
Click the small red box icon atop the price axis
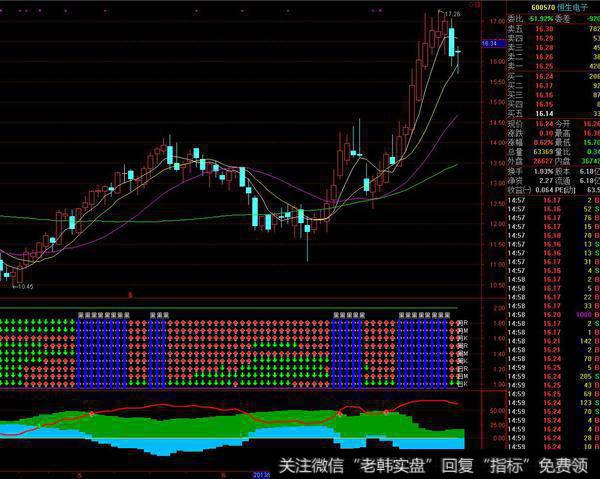point(477,5)
